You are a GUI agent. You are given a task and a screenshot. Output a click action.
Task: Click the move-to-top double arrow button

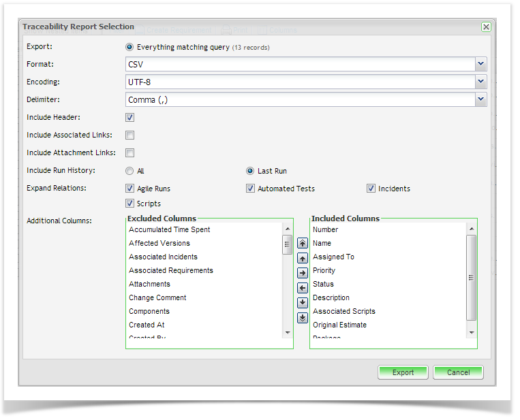click(303, 244)
